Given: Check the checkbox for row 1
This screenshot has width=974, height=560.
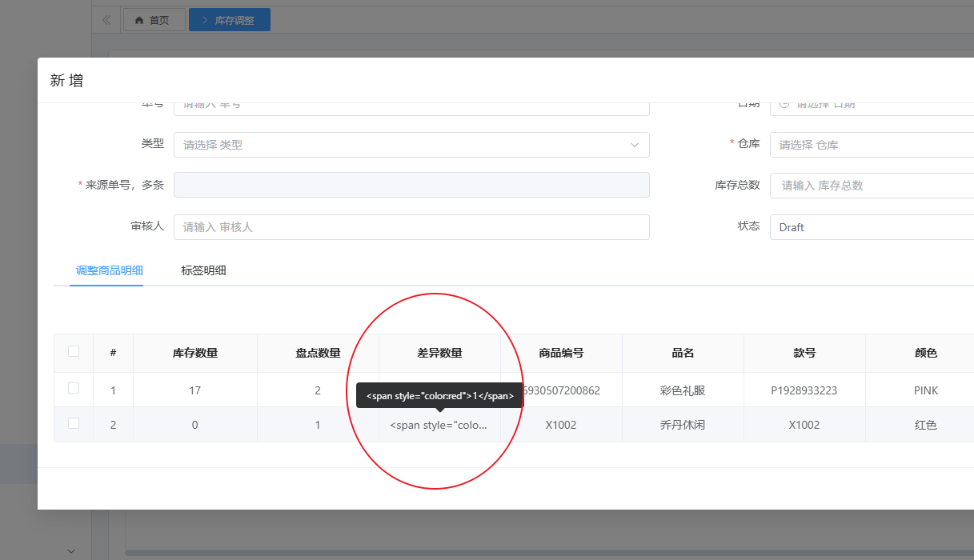Looking at the screenshot, I should click(74, 388).
